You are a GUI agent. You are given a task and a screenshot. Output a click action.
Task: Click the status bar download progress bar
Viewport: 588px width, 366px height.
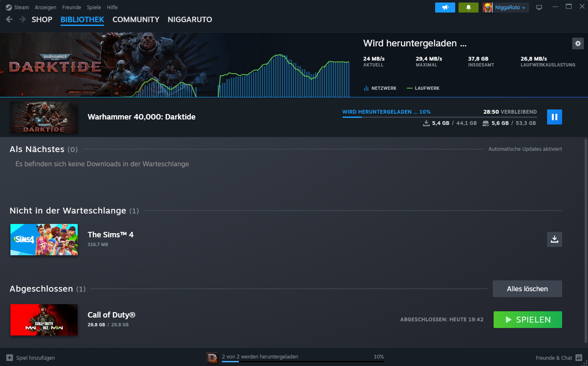pos(303,362)
